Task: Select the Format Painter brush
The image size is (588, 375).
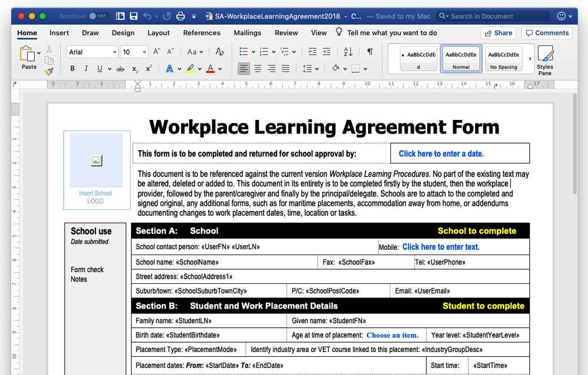Action: click(49, 71)
